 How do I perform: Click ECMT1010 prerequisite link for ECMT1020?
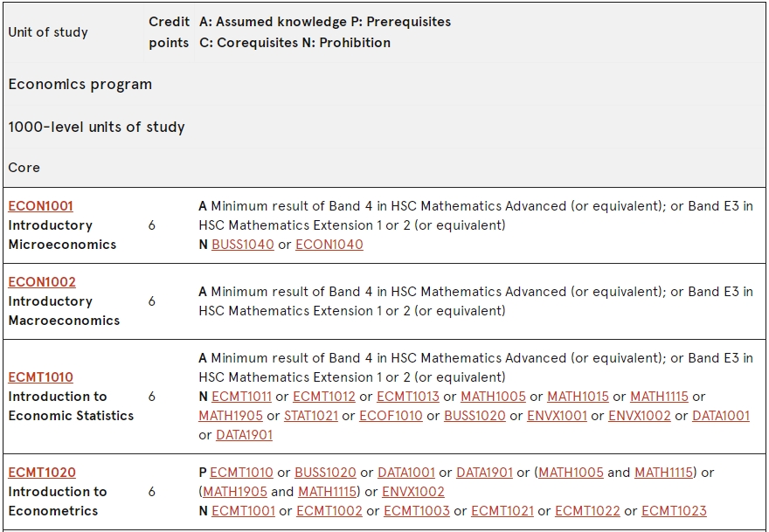point(241,473)
